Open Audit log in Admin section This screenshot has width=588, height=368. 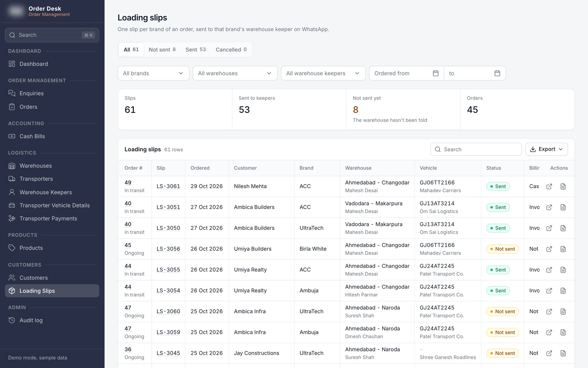point(52,320)
